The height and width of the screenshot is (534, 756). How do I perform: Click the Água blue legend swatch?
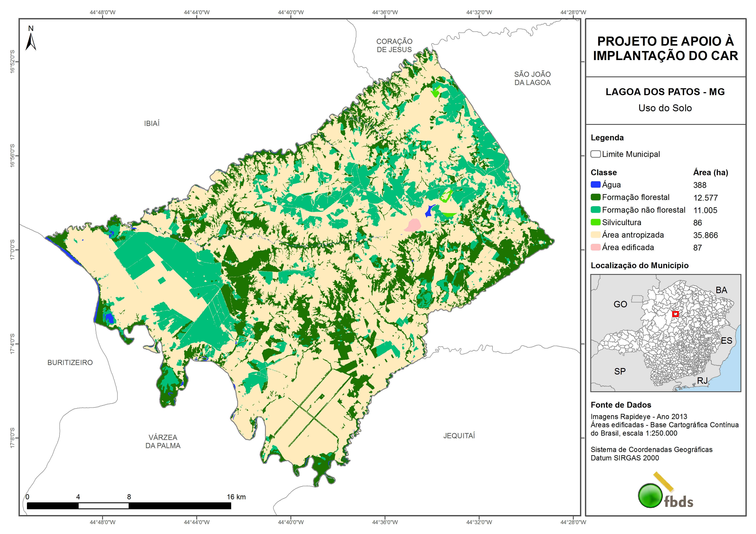[x=595, y=185]
